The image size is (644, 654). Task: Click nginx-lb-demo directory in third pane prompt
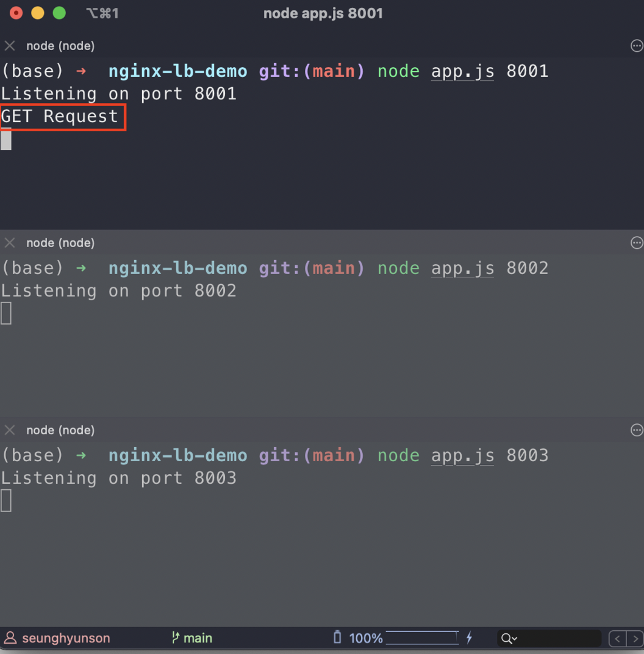coord(178,456)
